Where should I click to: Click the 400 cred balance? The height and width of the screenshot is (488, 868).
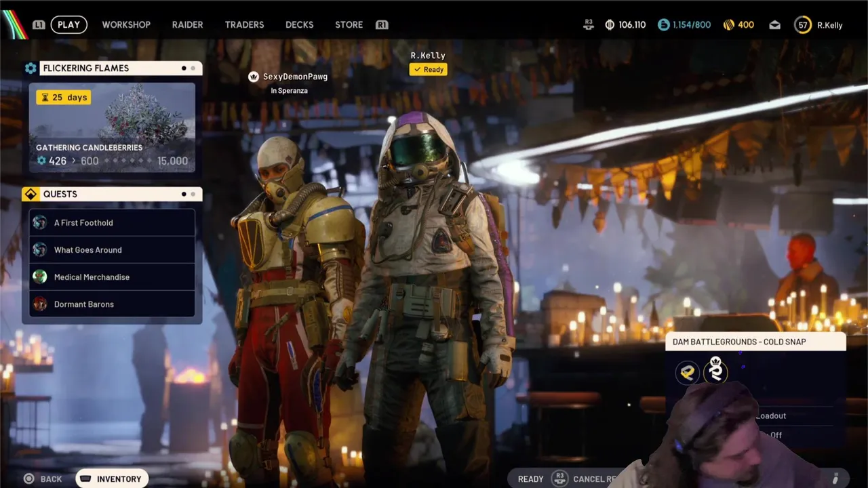[746, 24]
